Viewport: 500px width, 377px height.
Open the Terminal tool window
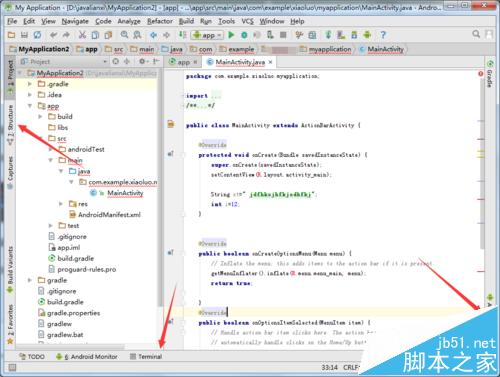click(x=146, y=357)
